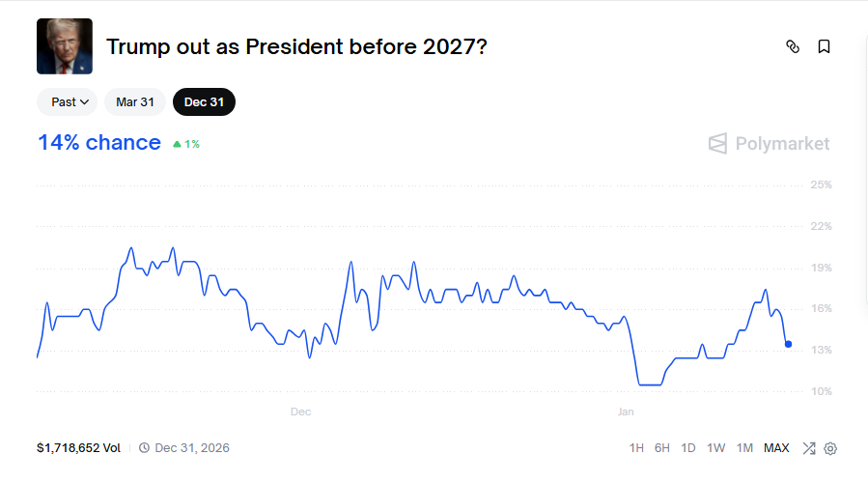Show the MAX time range
868x483 pixels.
[x=776, y=448]
